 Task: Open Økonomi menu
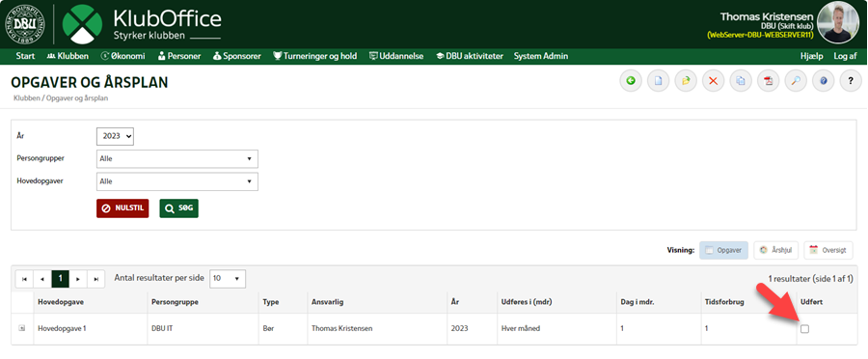[x=123, y=56]
